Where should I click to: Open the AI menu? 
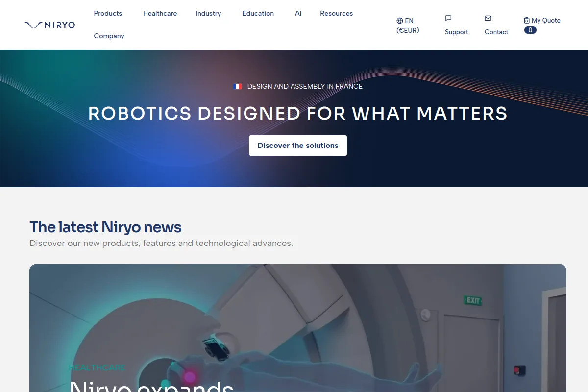tap(298, 13)
